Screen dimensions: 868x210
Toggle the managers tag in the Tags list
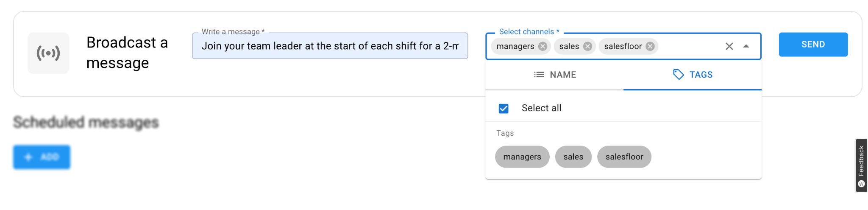coord(522,157)
